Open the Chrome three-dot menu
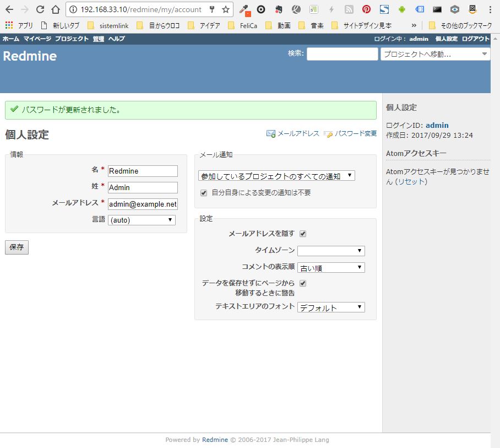This screenshot has height=448, width=500. click(x=490, y=9)
